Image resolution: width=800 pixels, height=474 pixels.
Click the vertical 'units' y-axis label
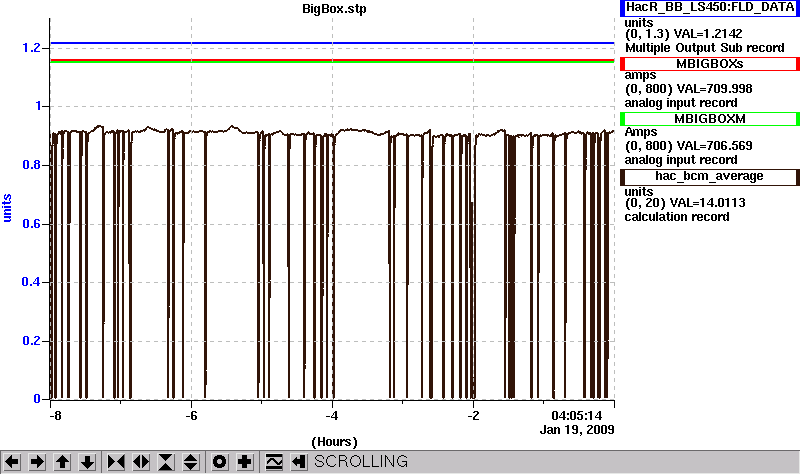pyautogui.click(x=7, y=208)
